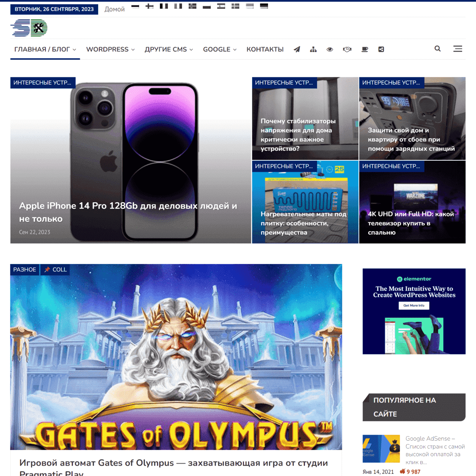476x476 pixels.
Task: Click the date ВТОРНИК, 26 СЕНТЯБРЯ, 2023
Action: coord(54,9)
